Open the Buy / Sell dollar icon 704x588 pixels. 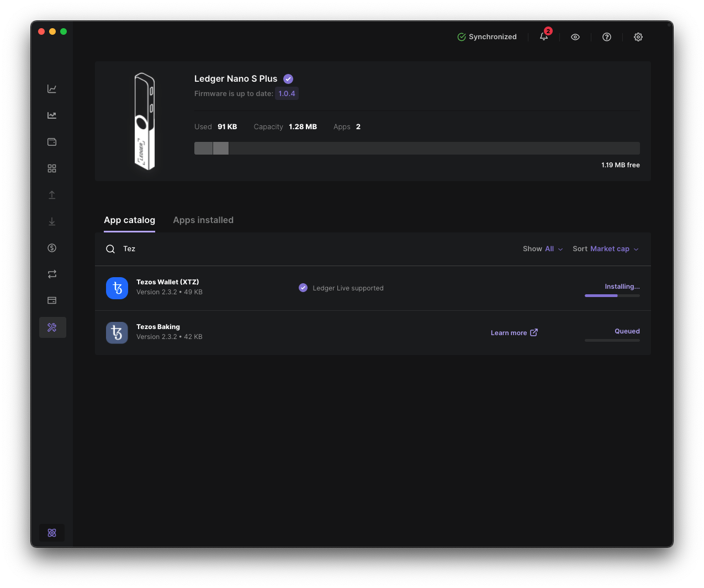tap(52, 247)
